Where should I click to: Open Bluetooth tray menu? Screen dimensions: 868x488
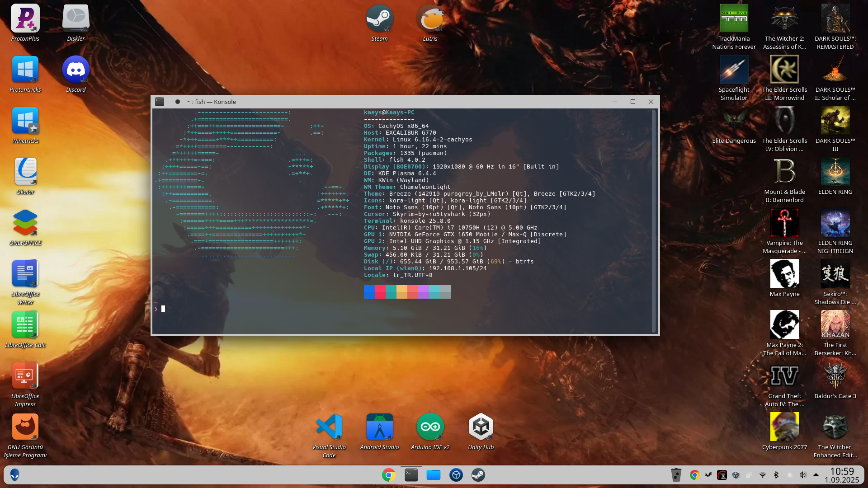point(776,475)
